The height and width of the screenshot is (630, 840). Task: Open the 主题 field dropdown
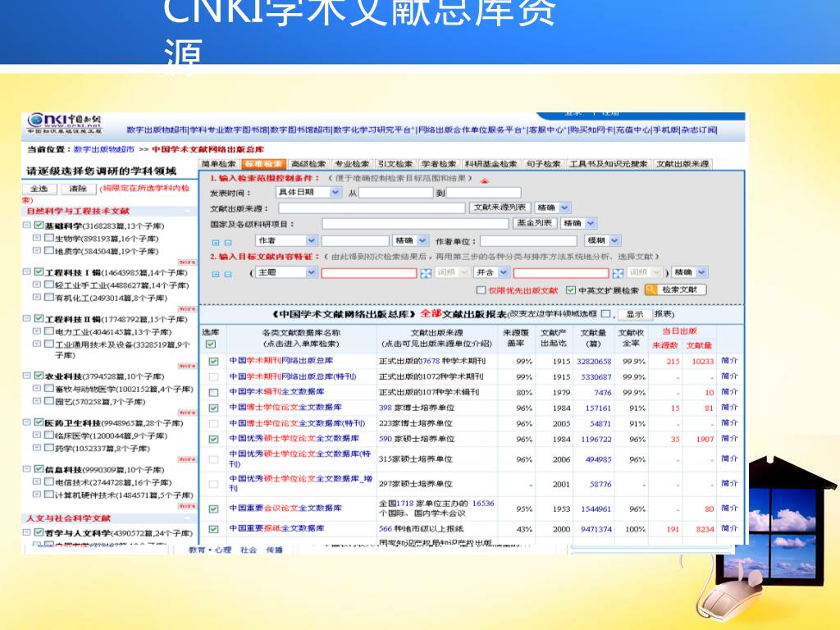(286, 272)
